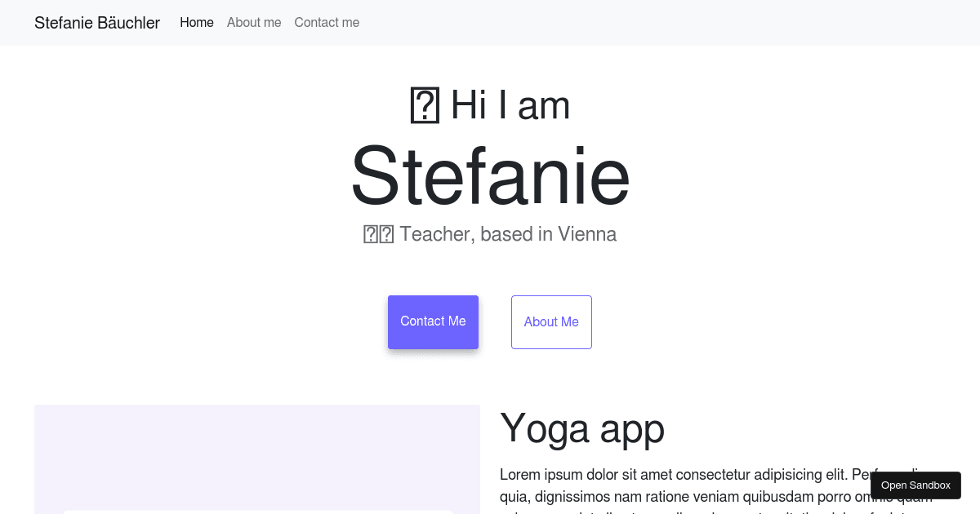
Task: Click the Yoga app project image
Action: 257,459
